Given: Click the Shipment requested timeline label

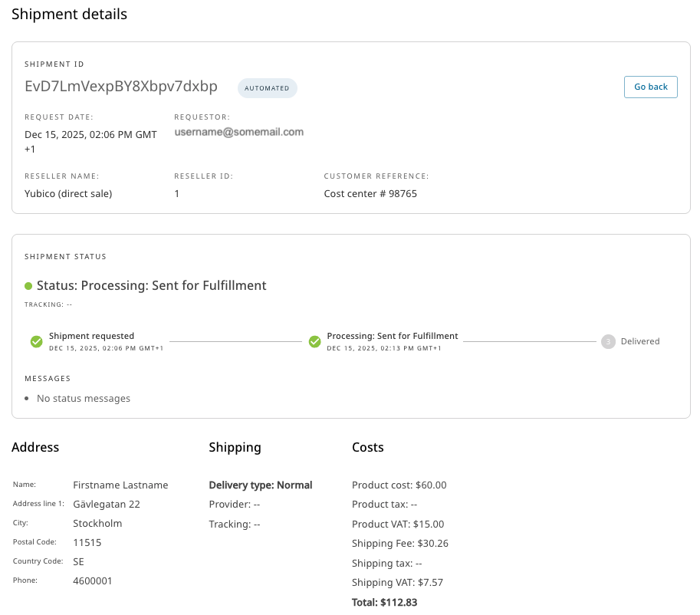Looking at the screenshot, I should (x=91, y=336).
